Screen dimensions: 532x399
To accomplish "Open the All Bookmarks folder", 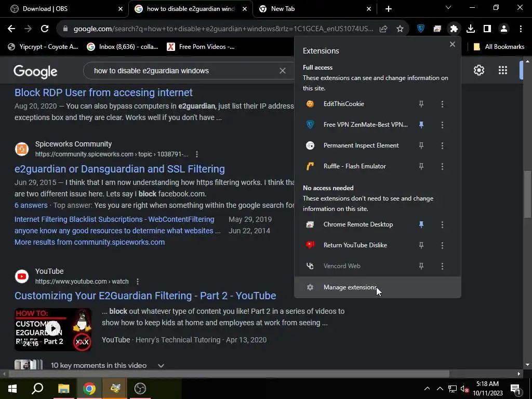I will click(499, 47).
